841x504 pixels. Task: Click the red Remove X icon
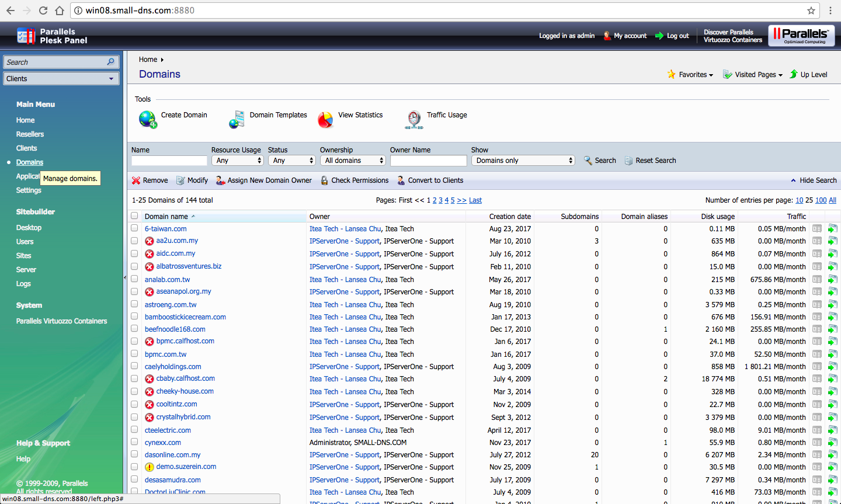pyautogui.click(x=136, y=180)
